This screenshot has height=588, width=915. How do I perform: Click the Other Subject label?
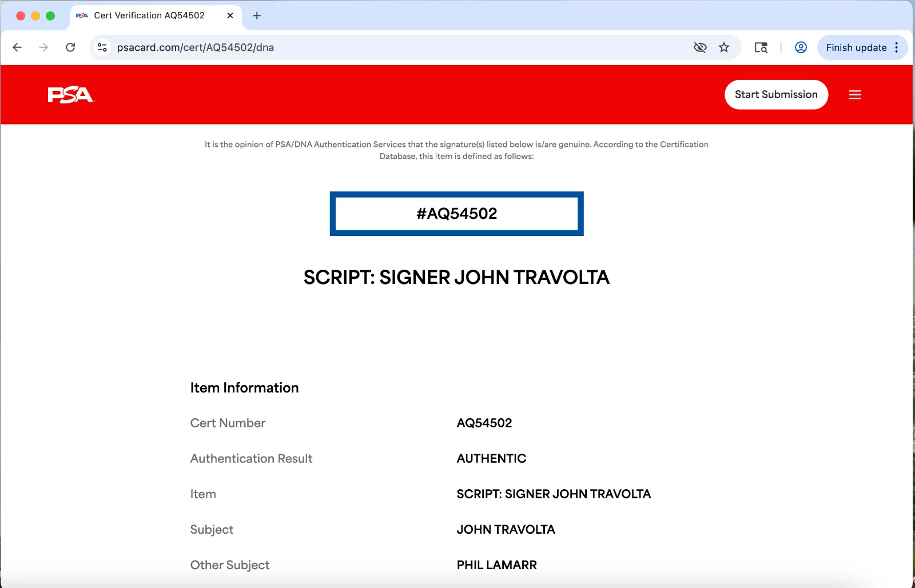pyautogui.click(x=229, y=565)
